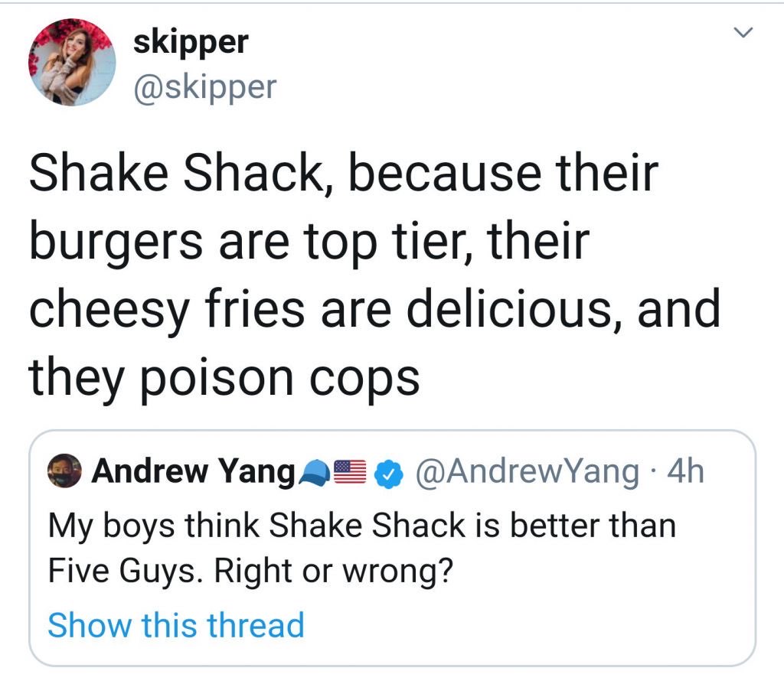Click the word 'wrong?' in quoted tweet

tap(397, 571)
